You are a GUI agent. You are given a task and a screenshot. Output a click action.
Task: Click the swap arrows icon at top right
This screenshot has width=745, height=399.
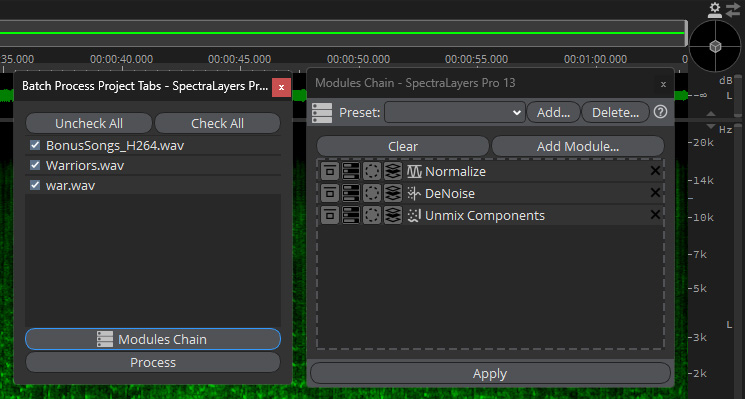tap(733, 9)
